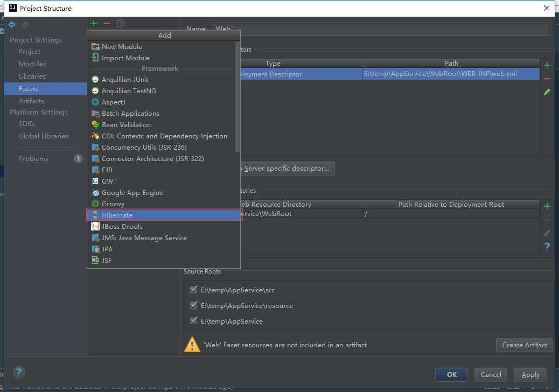Select Connector Architecture (JSR 322)

(x=164, y=159)
